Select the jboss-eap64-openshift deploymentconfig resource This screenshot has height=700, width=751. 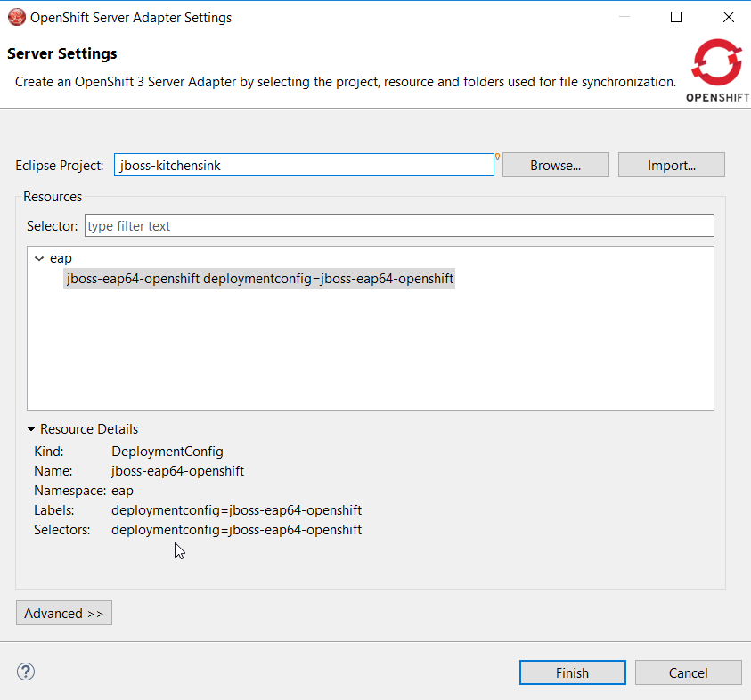[x=259, y=279]
